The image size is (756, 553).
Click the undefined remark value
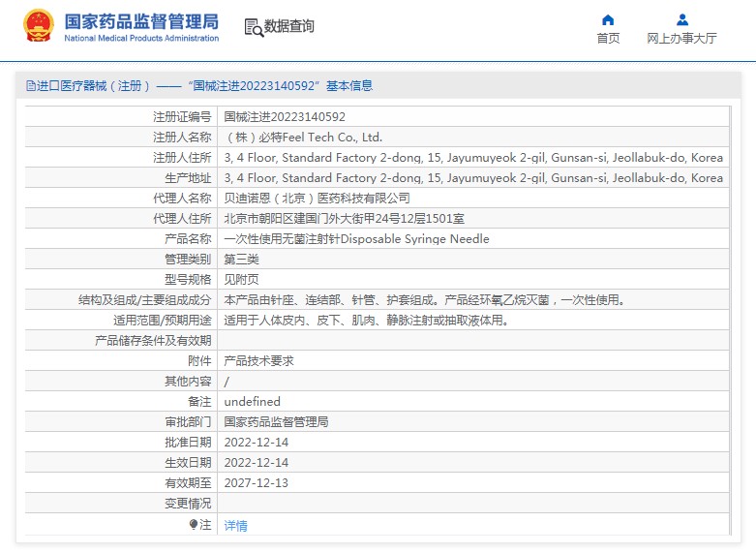(252, 402)
